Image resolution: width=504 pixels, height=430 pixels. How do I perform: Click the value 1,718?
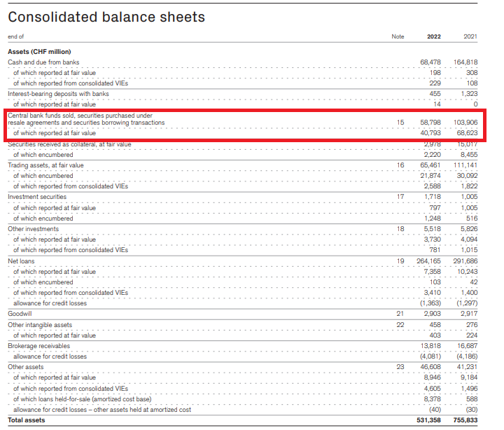coord(433,197)
